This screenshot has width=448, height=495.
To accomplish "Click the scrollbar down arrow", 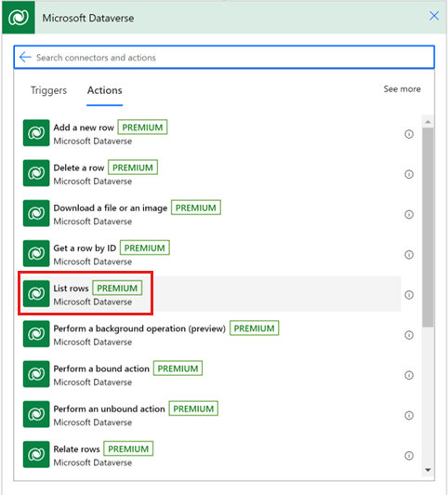I will 428,470.
